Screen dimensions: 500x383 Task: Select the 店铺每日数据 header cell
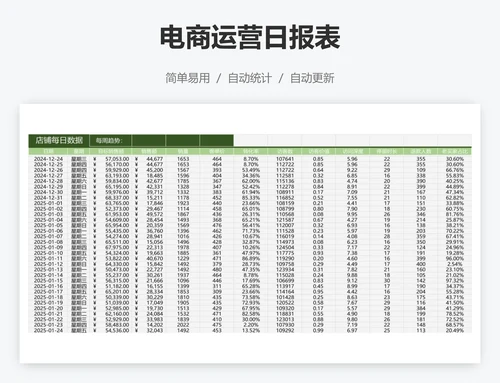59,140
